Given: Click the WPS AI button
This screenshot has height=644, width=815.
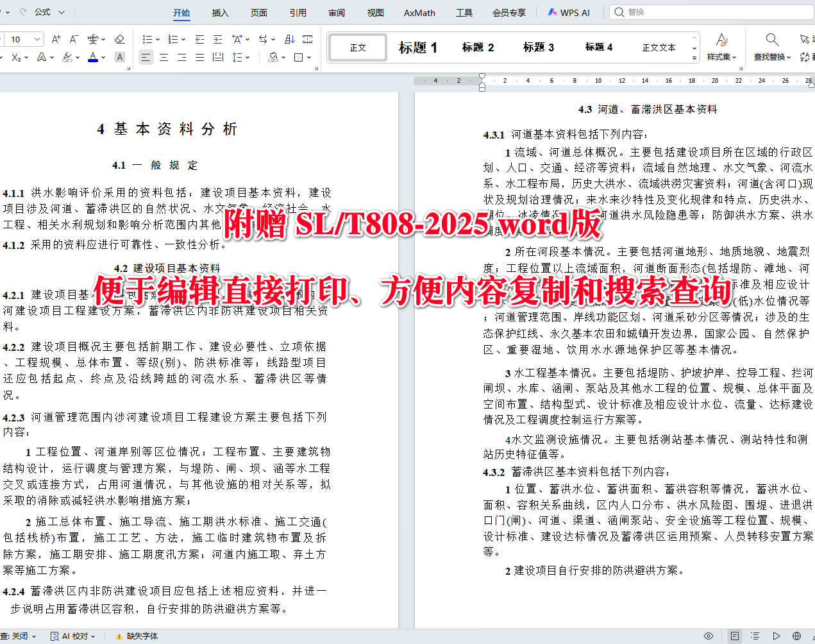Looking at the screenshot, I should pyautogui.click(x=568, y=12).
